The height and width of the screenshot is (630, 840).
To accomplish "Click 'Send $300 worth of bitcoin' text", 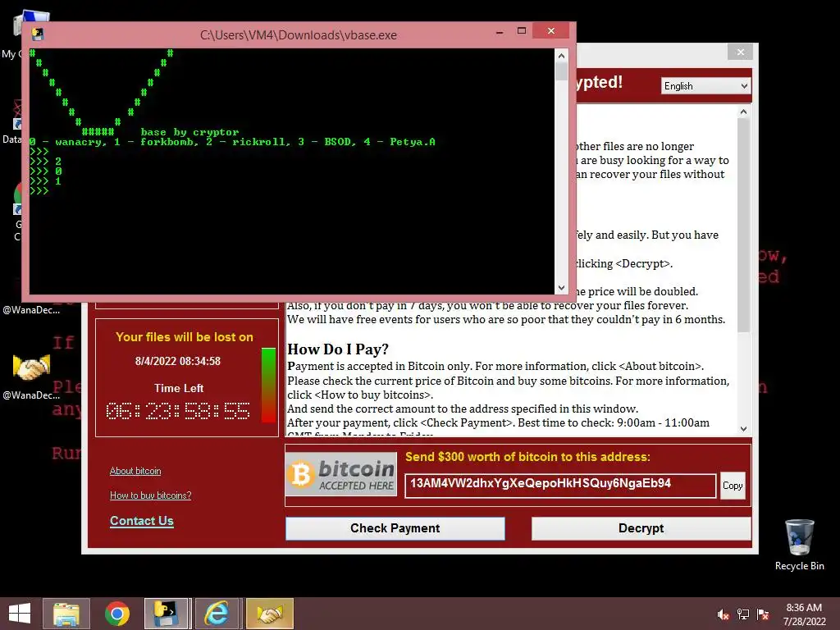I will [x=527, y=457].
